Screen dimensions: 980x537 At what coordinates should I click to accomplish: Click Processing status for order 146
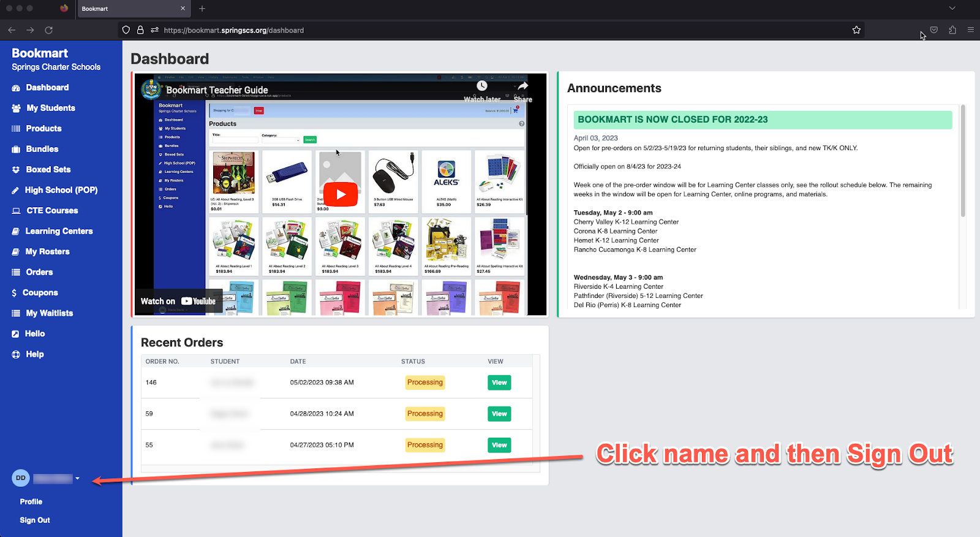coord(425,383)
